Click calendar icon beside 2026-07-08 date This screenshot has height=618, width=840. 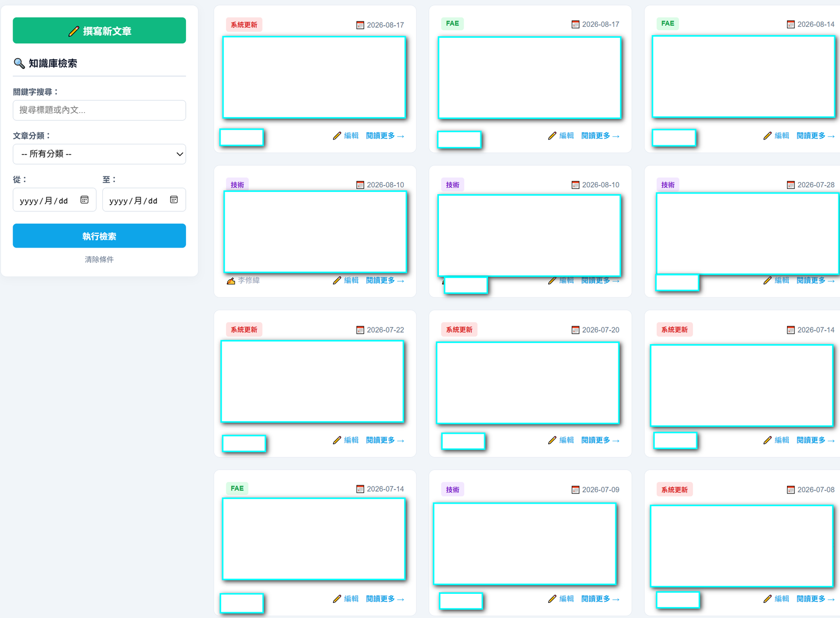click(791, 490)
